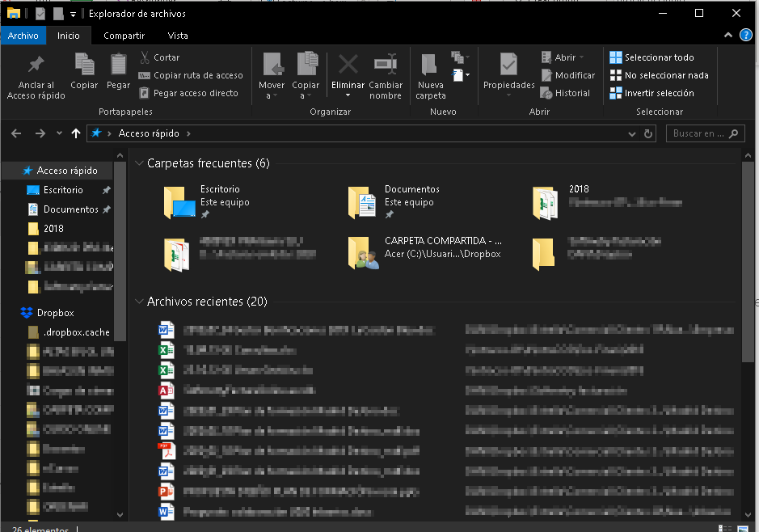Viewport: 759px width, 532px height.
Task: Open the Nuevo elemento dropdown
Action: tap(461, 75)
